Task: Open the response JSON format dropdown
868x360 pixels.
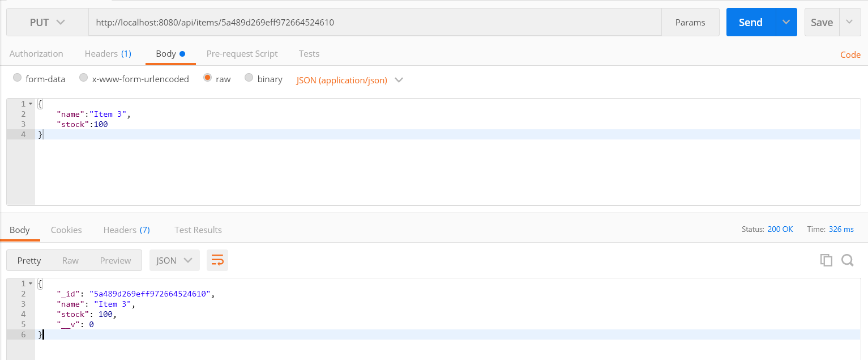Action: pos(174,260)
